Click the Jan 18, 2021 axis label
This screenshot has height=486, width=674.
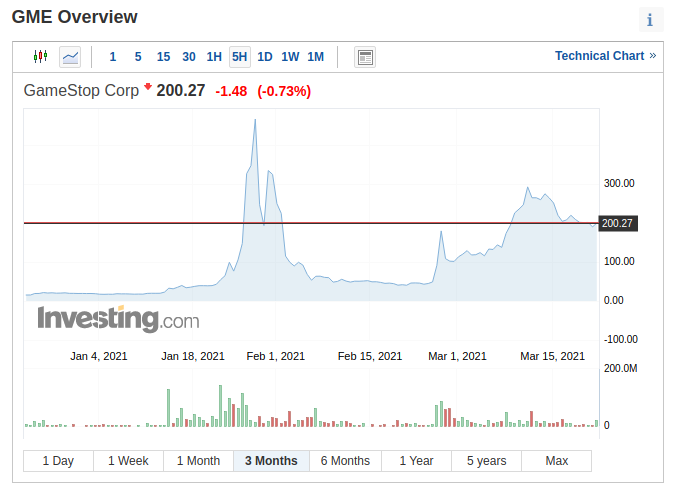point(193,356)
